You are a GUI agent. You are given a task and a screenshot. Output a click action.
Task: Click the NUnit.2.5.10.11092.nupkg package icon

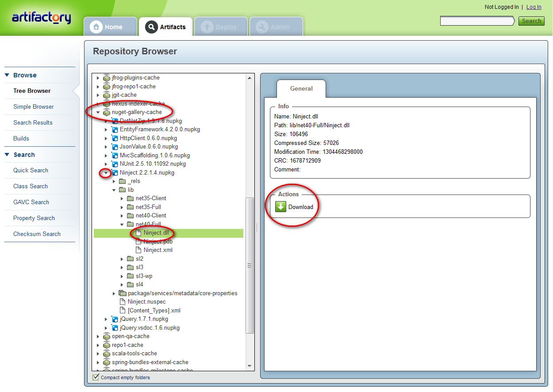[115, 164]
